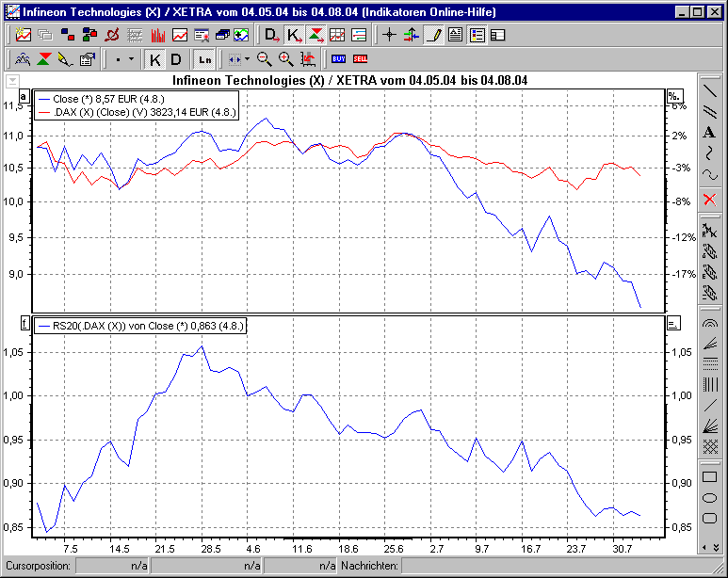This screenshot has height=578, width=728.
Task: Open the dot style dropdown arrow
Action: [x=130, y=59]
